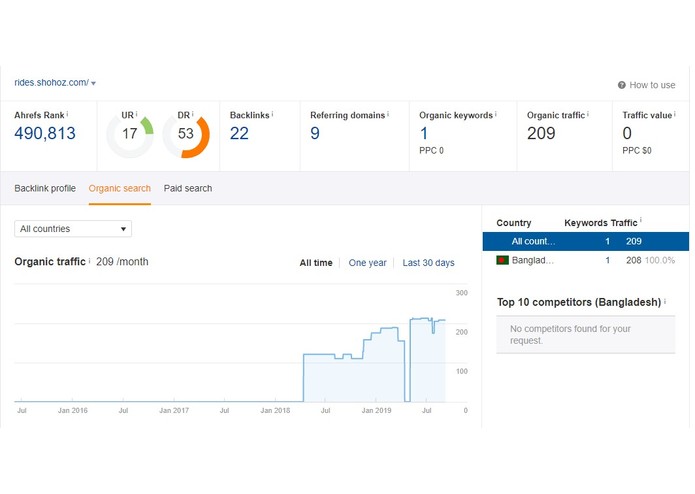Image resolution: width=695 pixels, height=494 pixels.
Task: Click the Ahrefs Rank info icon
Action: 67,114
